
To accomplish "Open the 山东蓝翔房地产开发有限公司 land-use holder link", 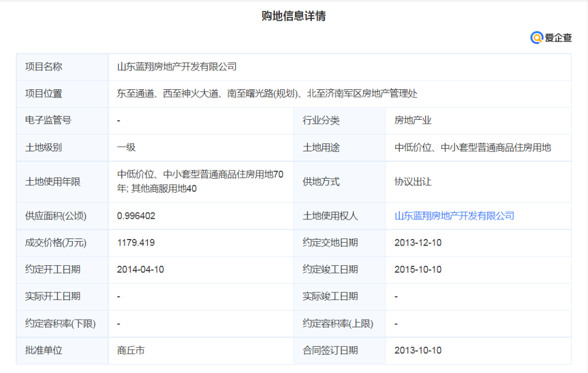I will 454,216.
